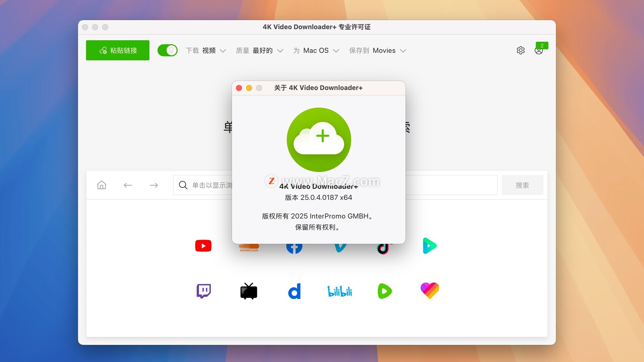Open the YouTube site shortcut

pyautogui.click(x=203, y=246)
